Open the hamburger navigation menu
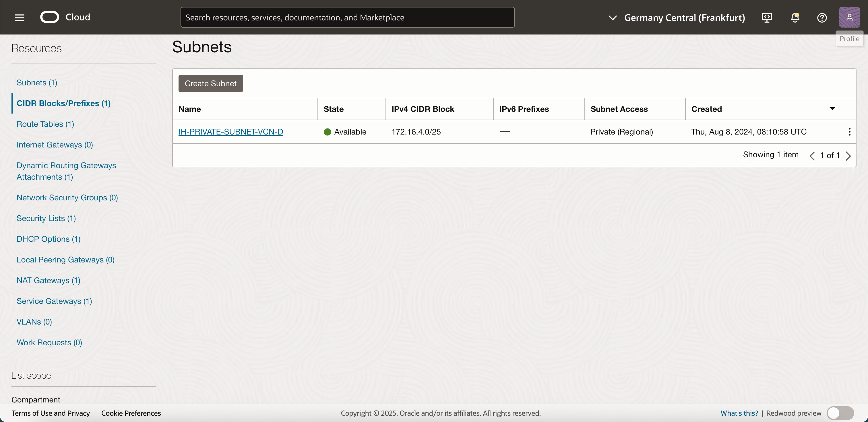The height and width of the screenshot is (422, 868). pos(20,18)
